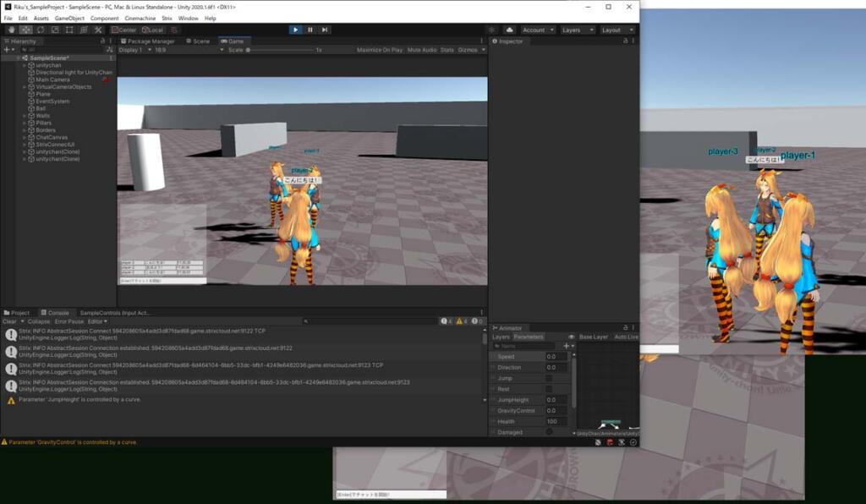The width and height of the screenshot is (866, 504).
Task: Toggle error message count filter in Console
Action: [477, 320]
